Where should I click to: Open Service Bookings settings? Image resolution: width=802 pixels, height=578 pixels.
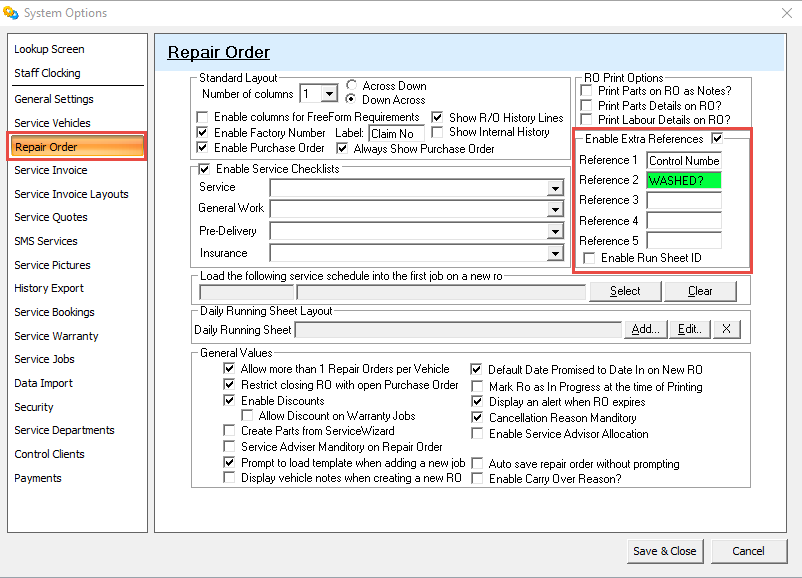pyautogui.click(x=54, y=313)
